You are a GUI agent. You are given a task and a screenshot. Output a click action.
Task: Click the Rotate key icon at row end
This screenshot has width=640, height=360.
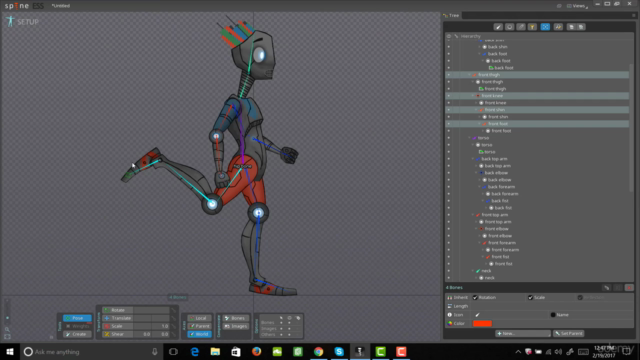click(x=174, y=310)
